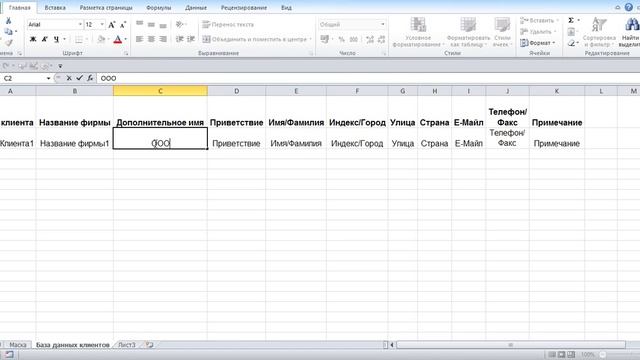This screenshot has width=640, height=360.
Task: Switch to the Вставка ribbon tab
Action: tap(55, 8)
